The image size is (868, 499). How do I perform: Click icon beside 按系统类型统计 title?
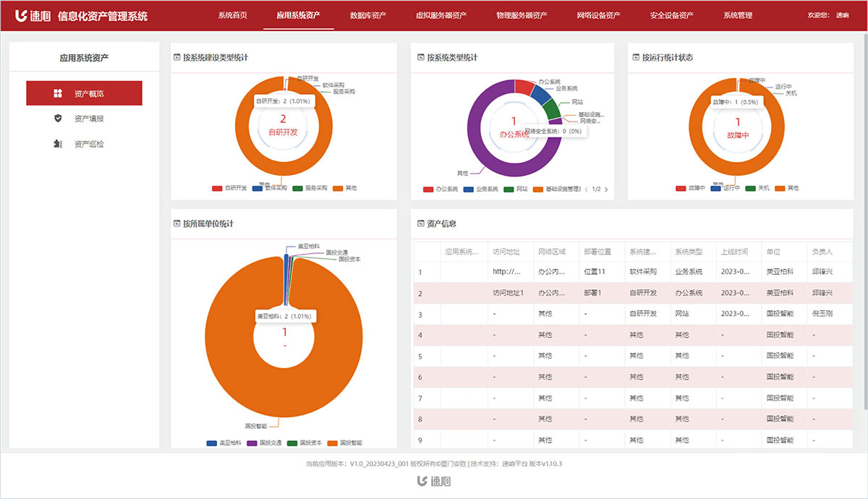point(420,57)
